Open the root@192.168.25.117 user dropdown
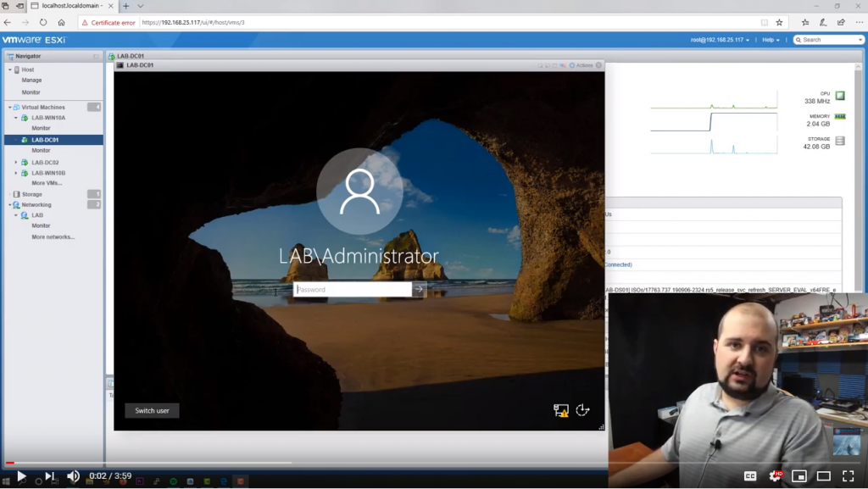868x489 pixels. (x=721, y=40)
